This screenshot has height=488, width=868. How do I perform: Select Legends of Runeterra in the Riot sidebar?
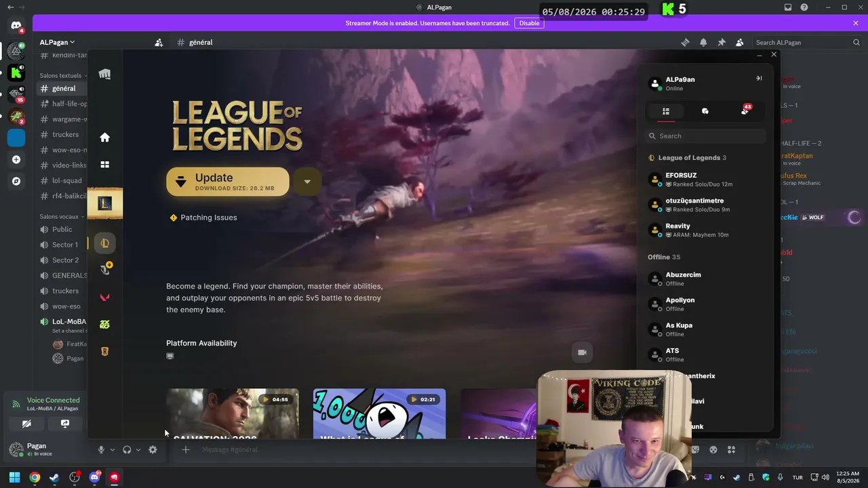(104, 351)
